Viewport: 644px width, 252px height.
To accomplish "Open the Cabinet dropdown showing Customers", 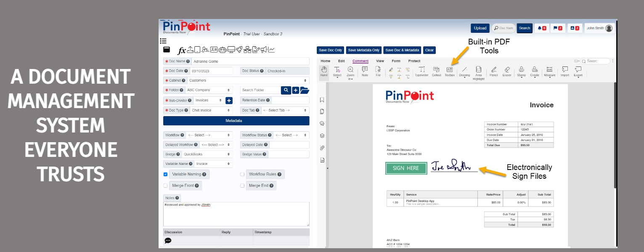I will click(248, 80).
